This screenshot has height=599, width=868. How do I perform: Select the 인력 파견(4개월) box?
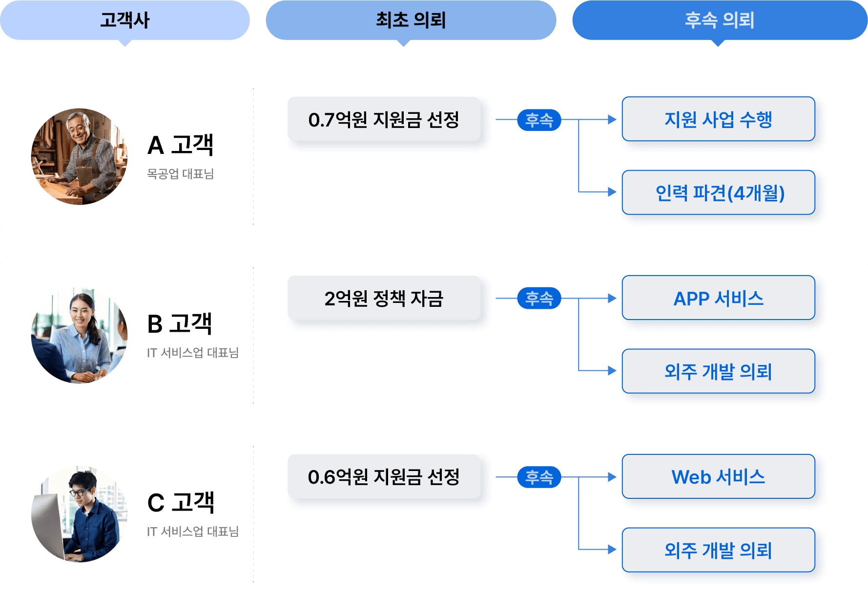tap(719, 193)
